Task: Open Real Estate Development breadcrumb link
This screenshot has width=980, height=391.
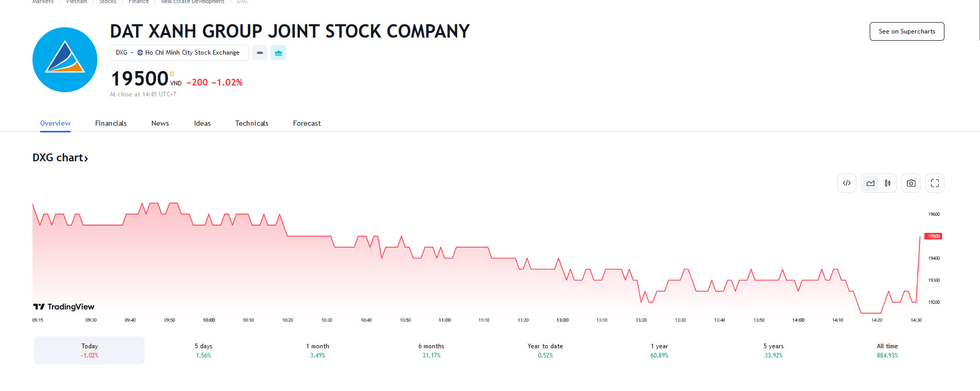Action: [x=193, y=2]
